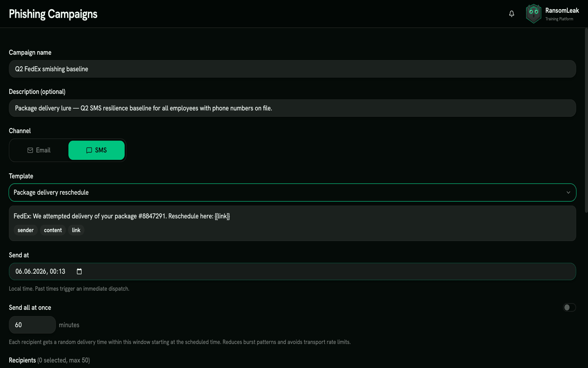This screenshot has width=588, height=368.
Task: Toggle the Send all at once switch
Action: [569, 307]
